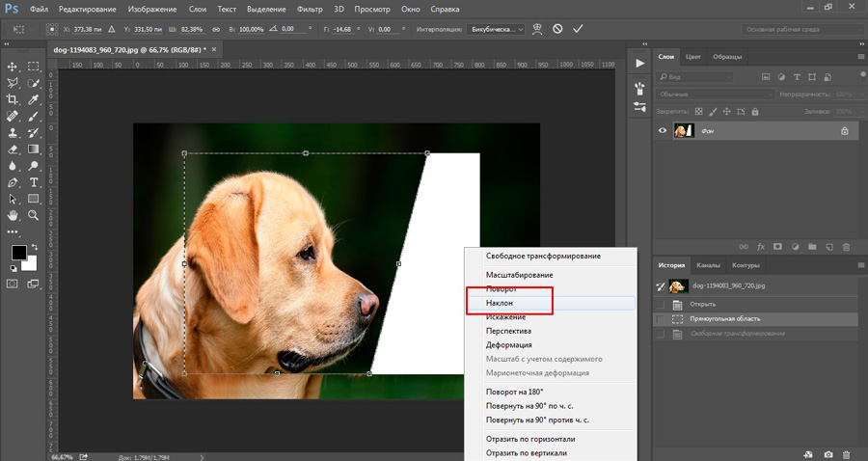Select the Eyedropper tool
The width and height of the screenshot is (868, 461).
pos(34,99)
